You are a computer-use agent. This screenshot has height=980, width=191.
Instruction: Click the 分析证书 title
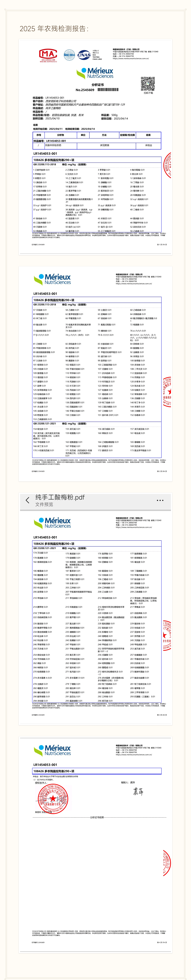(x=98, y=85)
